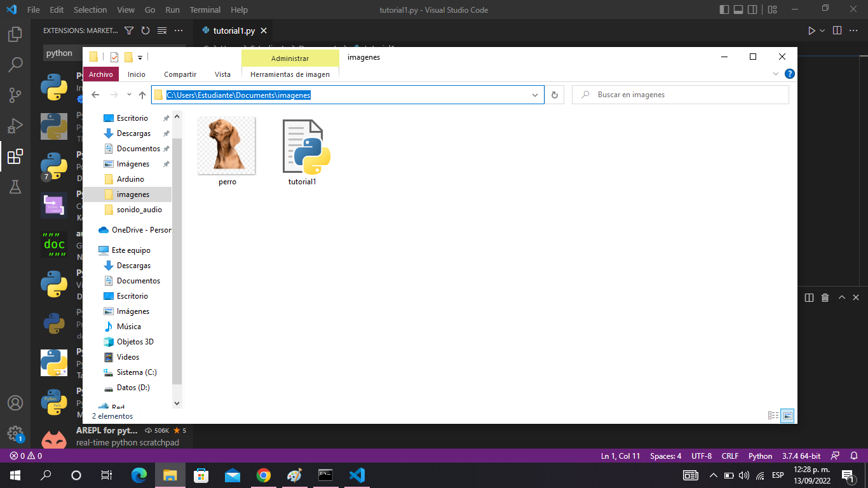This screenshot has height=488, width=868.
Task: Switch to the Vista ribbon tab
Action: (222, 74)
